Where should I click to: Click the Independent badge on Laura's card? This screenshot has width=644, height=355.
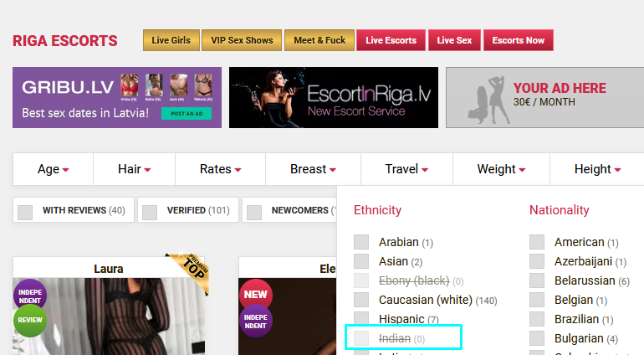tap(30, 296)
